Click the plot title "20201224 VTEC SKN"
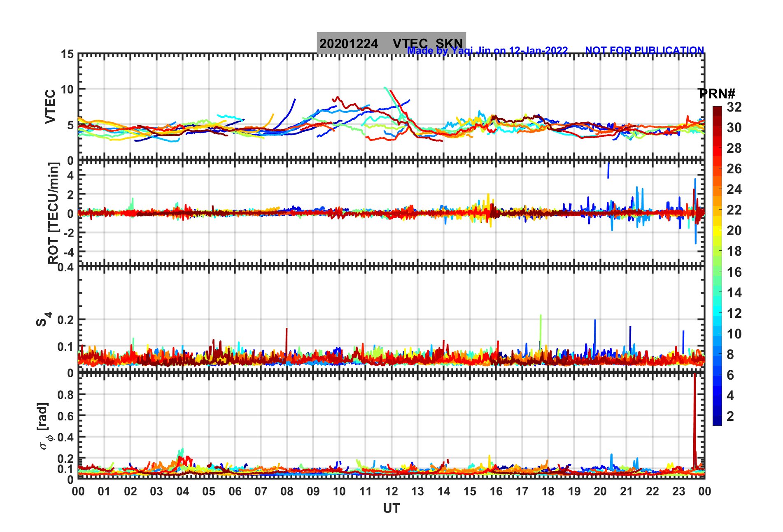This screenshot has width=783, height=532. coord(391,43)
